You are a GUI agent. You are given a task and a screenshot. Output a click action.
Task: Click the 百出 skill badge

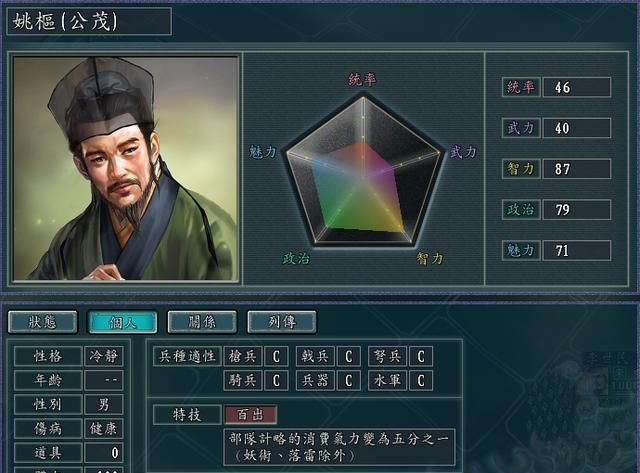tap(250, 415)
